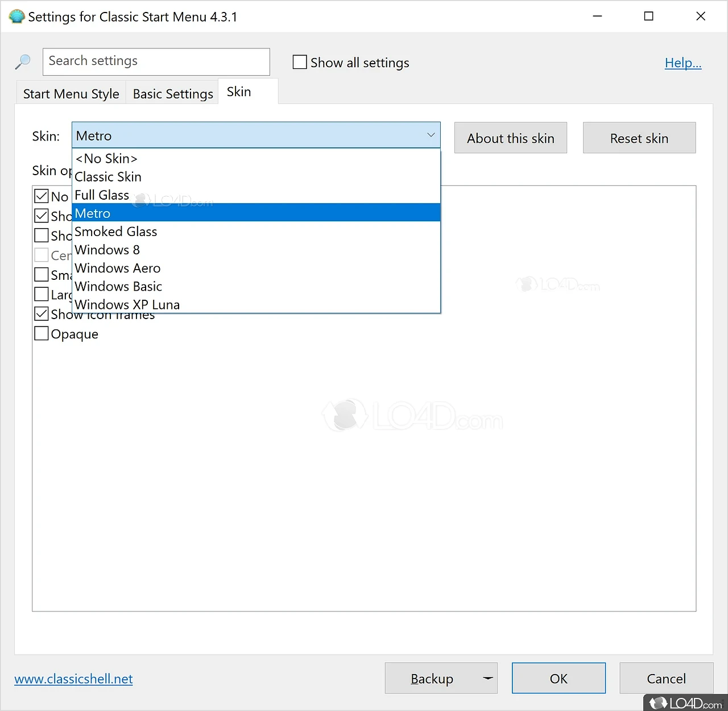Choose the Windows XP Luna skin
This screenshot has width=728, height=711.
pos(256,304)
